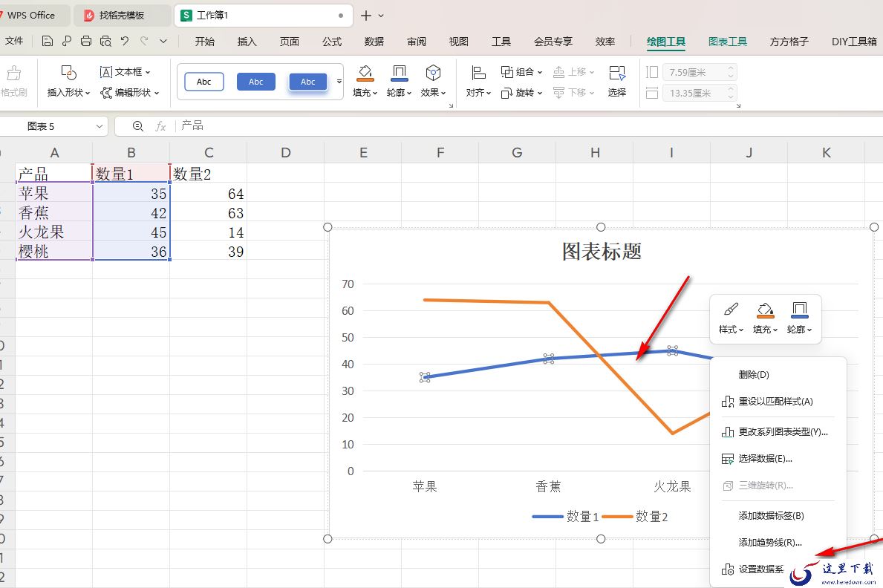Screen dimensions: 883x588
Task: Open the 找稻壳模板 tab
Action: (x=122, y=15)
